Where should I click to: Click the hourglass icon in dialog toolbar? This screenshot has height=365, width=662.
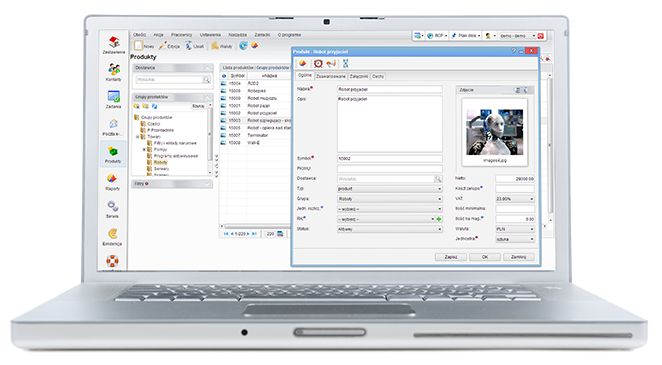[345, 64]
